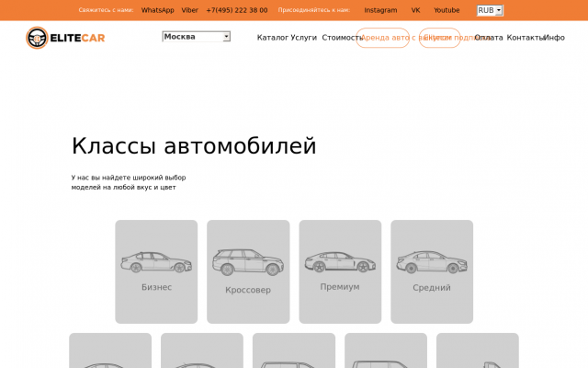
Task: Open the Instagram link
Action: [380, 10]
